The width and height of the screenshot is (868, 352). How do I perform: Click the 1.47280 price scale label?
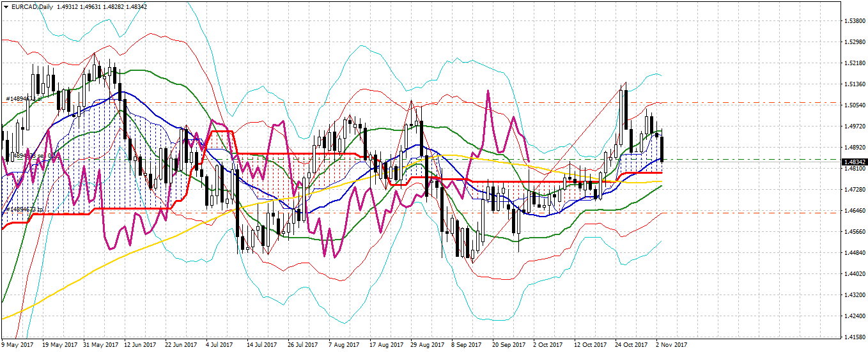point(854,190)
